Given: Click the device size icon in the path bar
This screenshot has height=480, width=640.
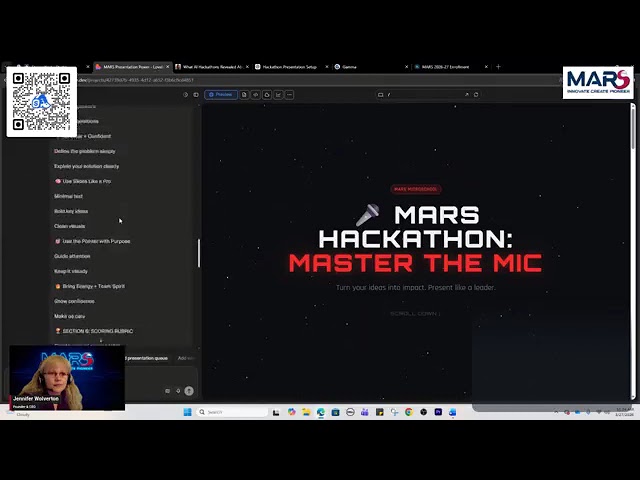Looking at the screenshot, I should (380, 95).
